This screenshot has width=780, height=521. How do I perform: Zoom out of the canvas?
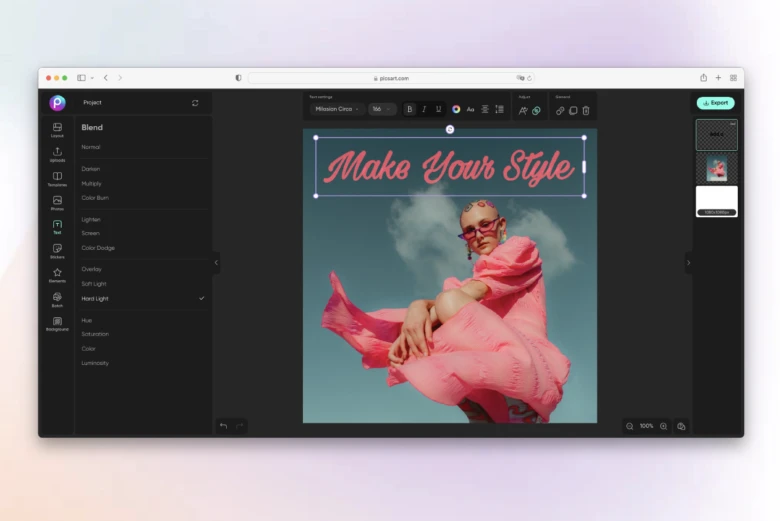(x=630, y=426)
